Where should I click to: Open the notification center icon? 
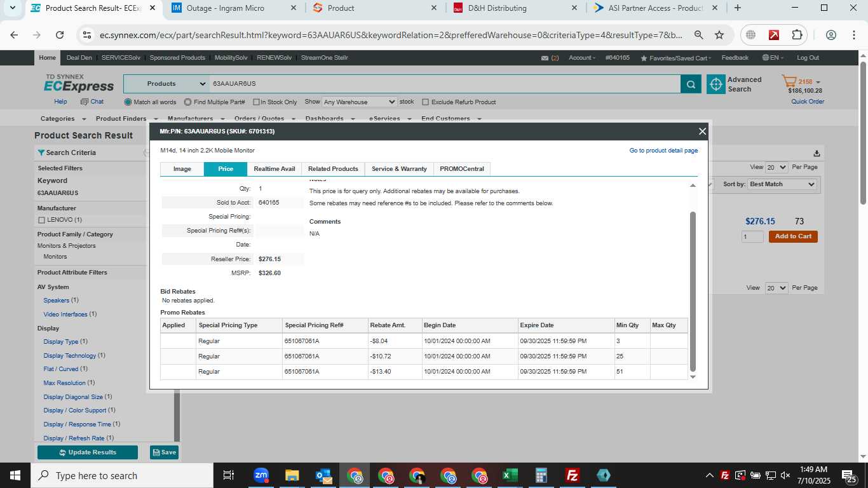849,475
